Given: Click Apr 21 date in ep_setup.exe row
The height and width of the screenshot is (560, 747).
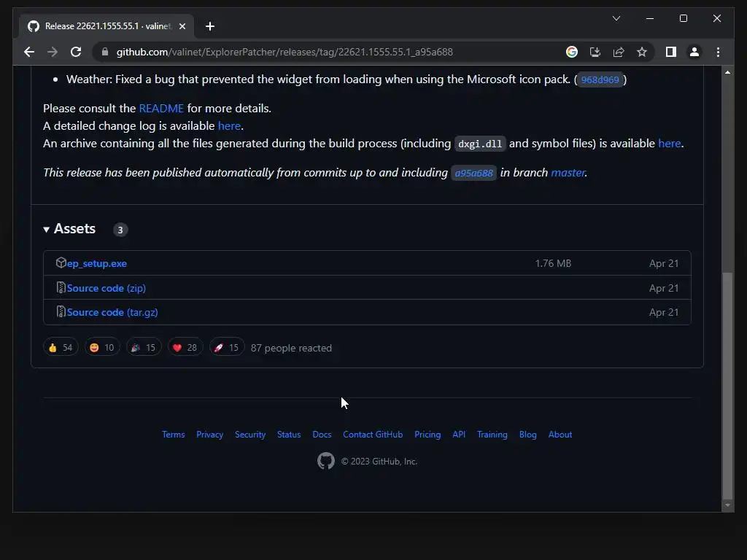Looking at the screenshot, I should tap(664, 263).
